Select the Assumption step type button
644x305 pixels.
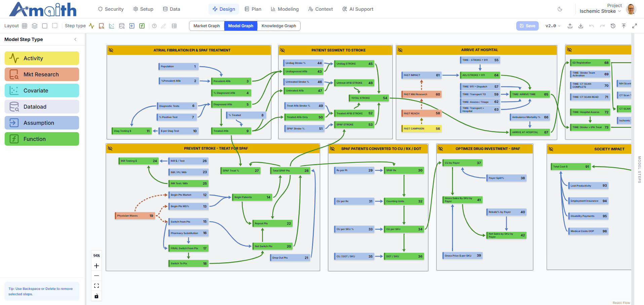click(x=42, y=123)
